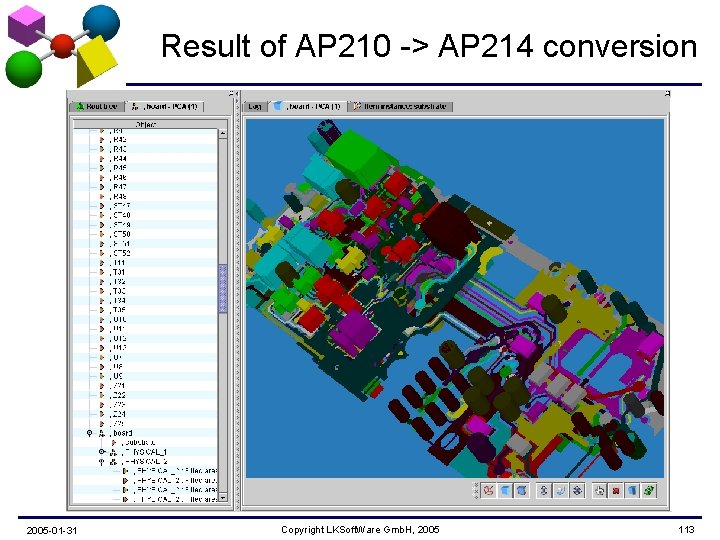Select the vertical double-arrow zoom icon
720x540 pixels.
[x=544, y=490]
